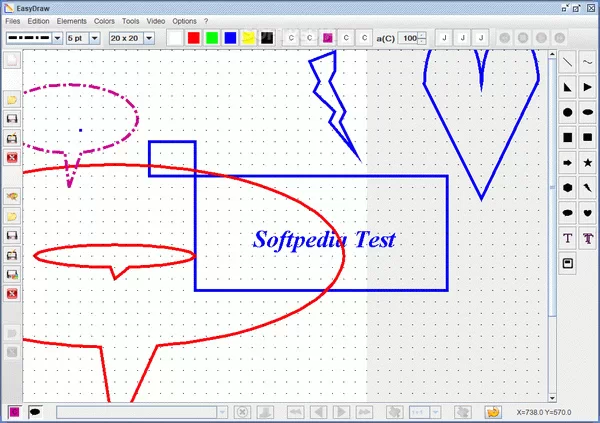Select the Hexagon shape tool

[567, 188]
